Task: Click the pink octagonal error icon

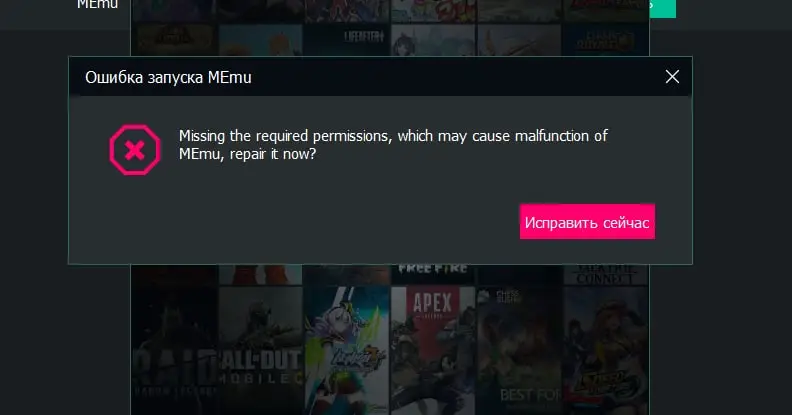Action: (135, 150)
